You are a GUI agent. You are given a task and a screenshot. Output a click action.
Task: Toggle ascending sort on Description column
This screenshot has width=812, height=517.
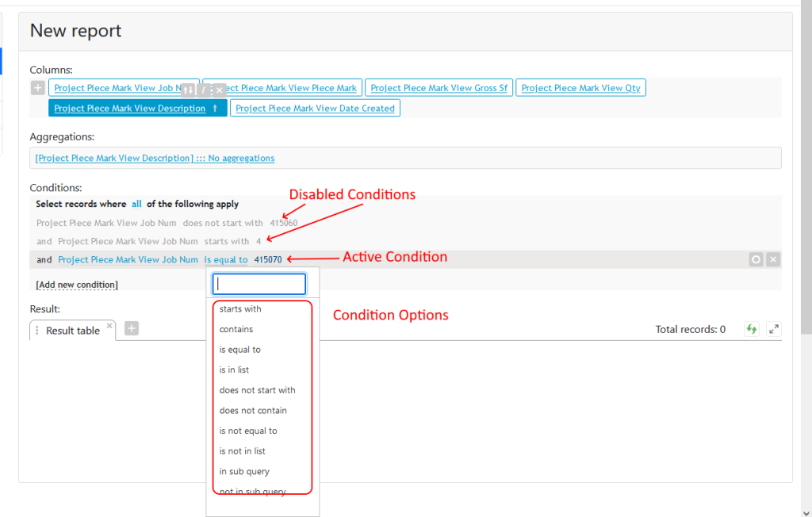click(215, 108)
